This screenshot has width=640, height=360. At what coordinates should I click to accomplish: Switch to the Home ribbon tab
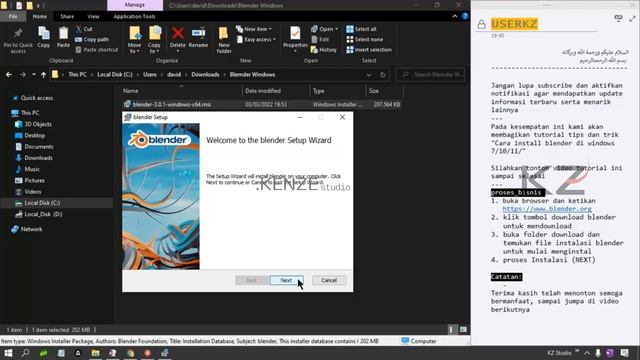tap(40, 16)
